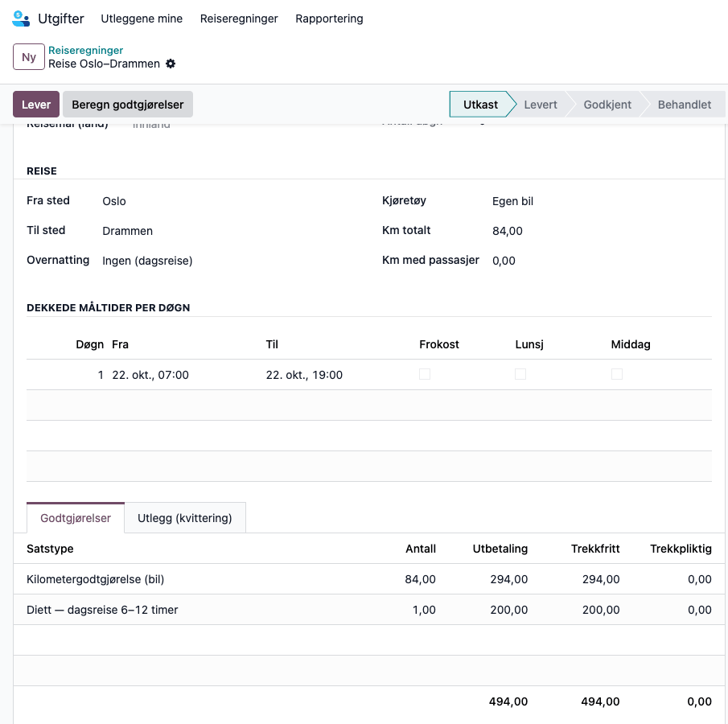
Task: Open the Utgifter app logo icon
Action: point(21,19)
